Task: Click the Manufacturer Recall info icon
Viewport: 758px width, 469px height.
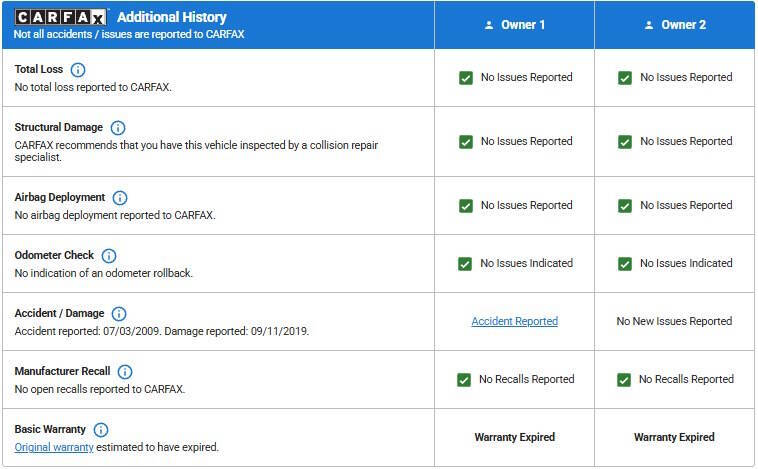Action: click(125, 372)
